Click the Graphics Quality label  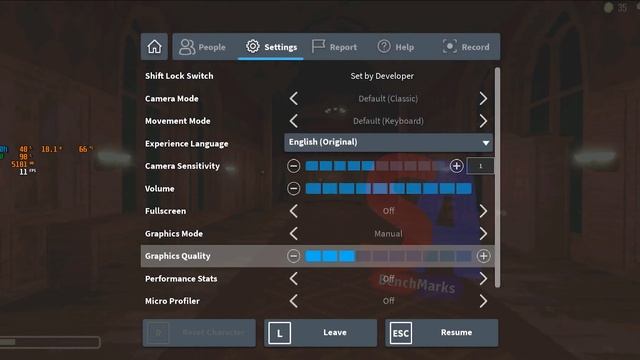pos(178,256)
